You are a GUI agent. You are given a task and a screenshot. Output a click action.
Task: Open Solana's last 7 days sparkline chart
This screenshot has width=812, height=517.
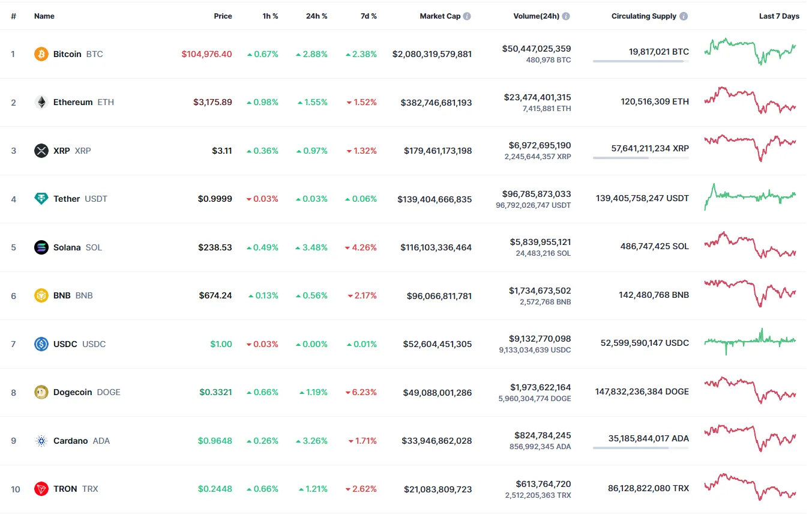750,246
